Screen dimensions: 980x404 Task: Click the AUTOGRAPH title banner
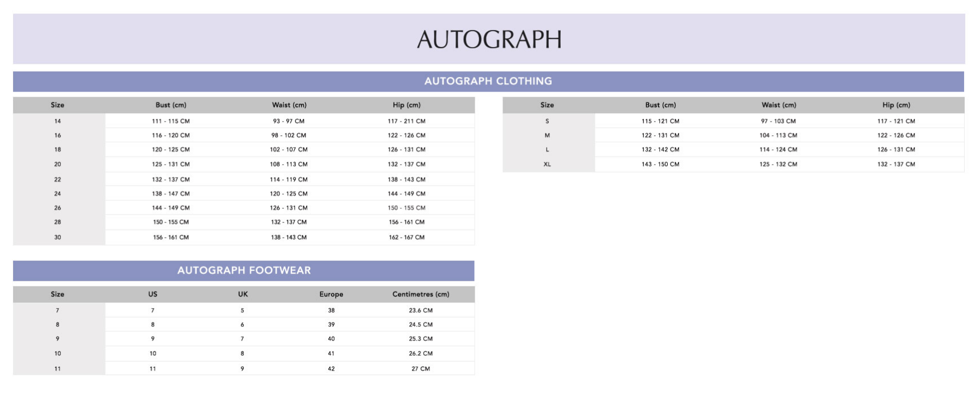[489, 39]
